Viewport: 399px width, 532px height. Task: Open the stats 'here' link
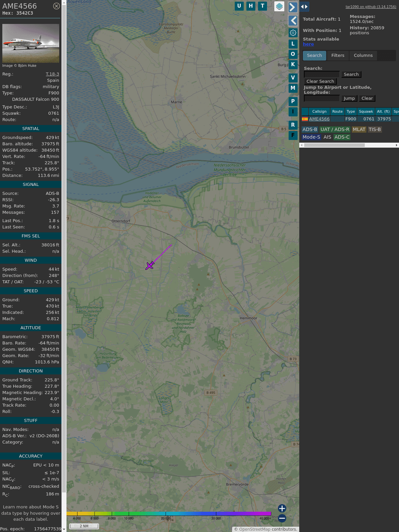(x=308, y=44)
